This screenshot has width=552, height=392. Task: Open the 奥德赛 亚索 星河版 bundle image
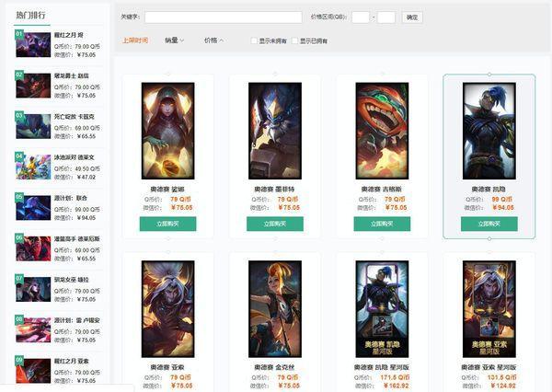point(489,309)
